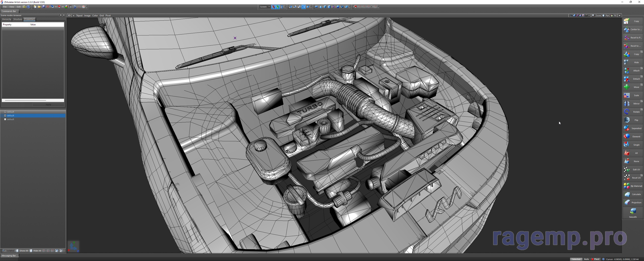Screen dimensions: 644x261
Task: Toggle the Z axis constraint
Action: [x=282, y=7]
